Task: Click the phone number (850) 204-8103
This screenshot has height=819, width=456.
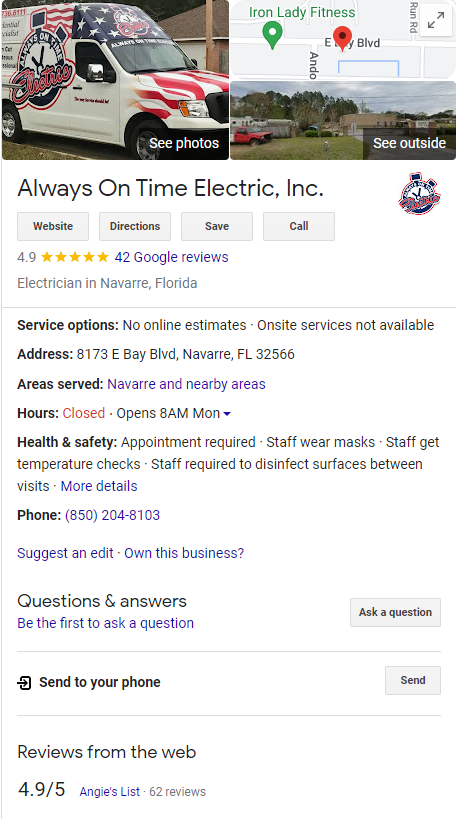Action: coord(112,515)
